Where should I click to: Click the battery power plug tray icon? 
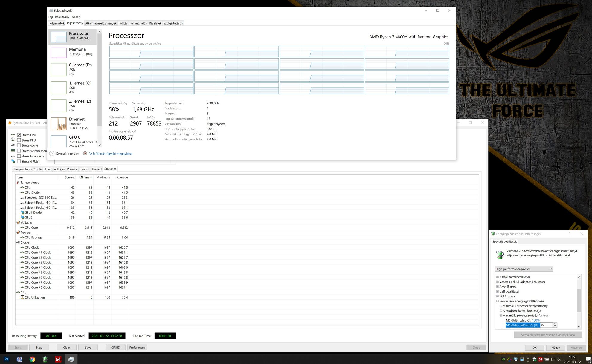coord(547,359)
